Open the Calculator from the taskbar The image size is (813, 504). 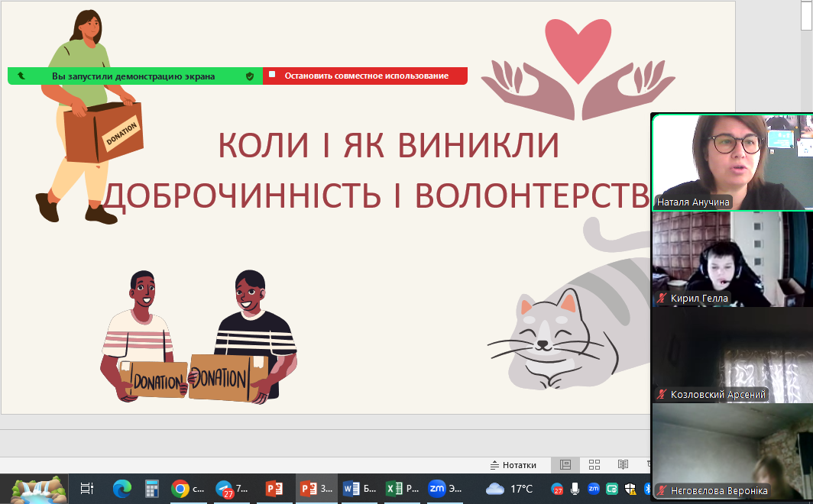click(151, 489)
